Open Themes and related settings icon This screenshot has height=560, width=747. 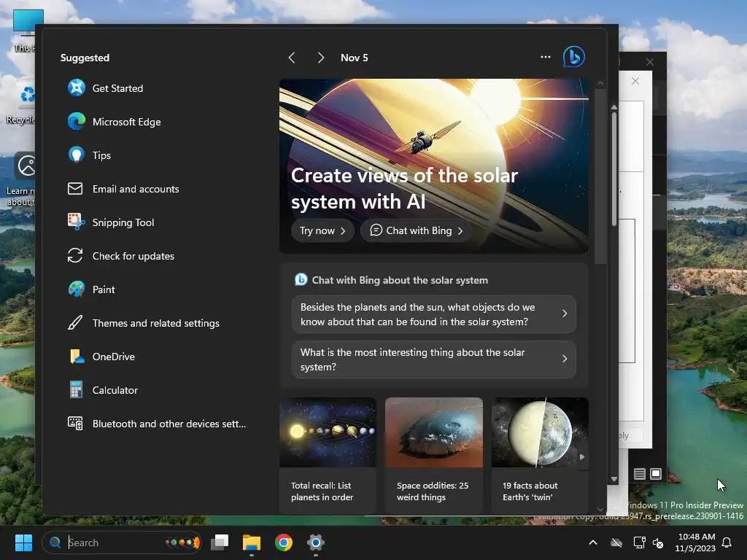[x=75, y=323]
